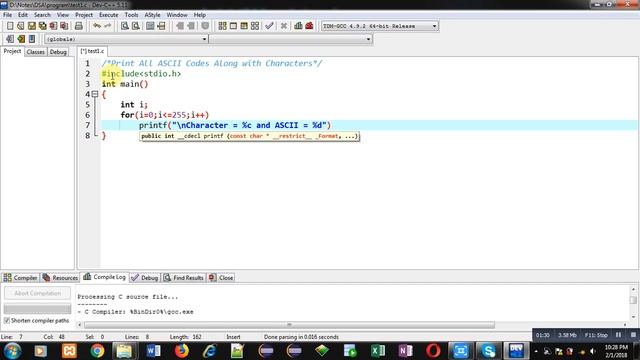
Task: Undo the last edit via toolbar
Action: point(97,26)
